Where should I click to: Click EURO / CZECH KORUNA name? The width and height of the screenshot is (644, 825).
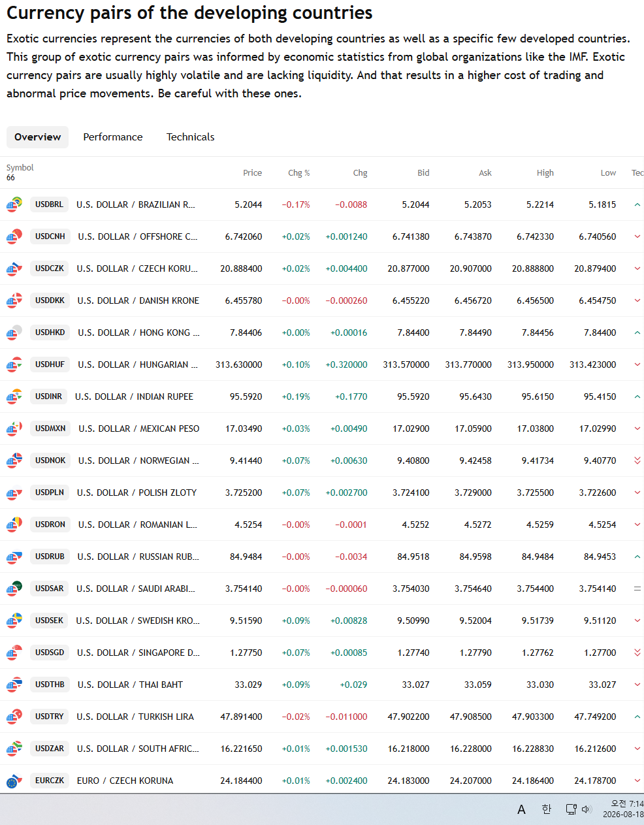pos(125,781)
